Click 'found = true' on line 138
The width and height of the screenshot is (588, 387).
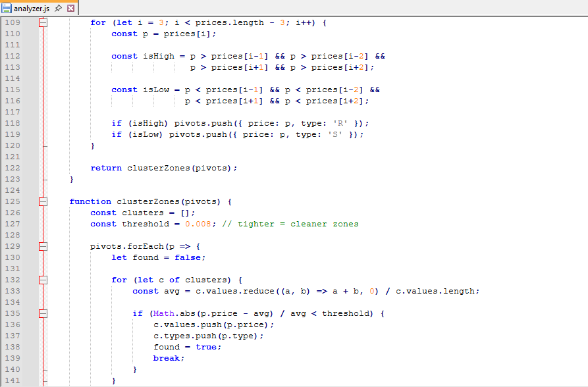(x=187, y=347)
